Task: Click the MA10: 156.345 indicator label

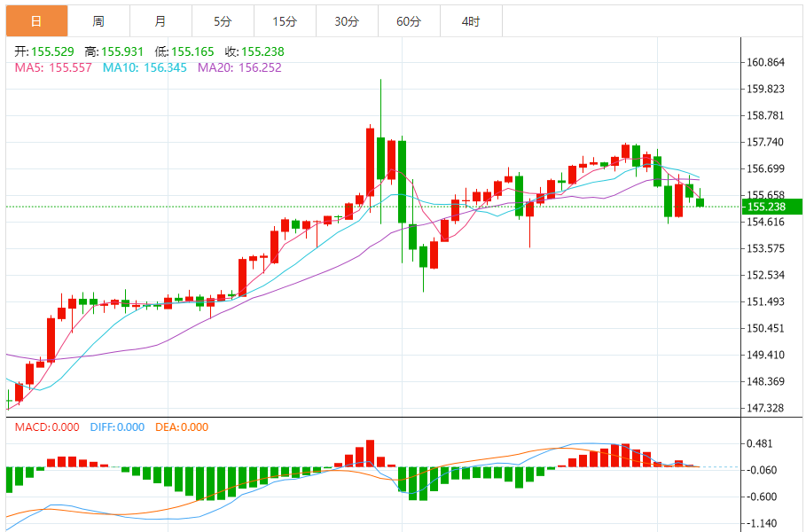Action: click(x=145, y=68)
